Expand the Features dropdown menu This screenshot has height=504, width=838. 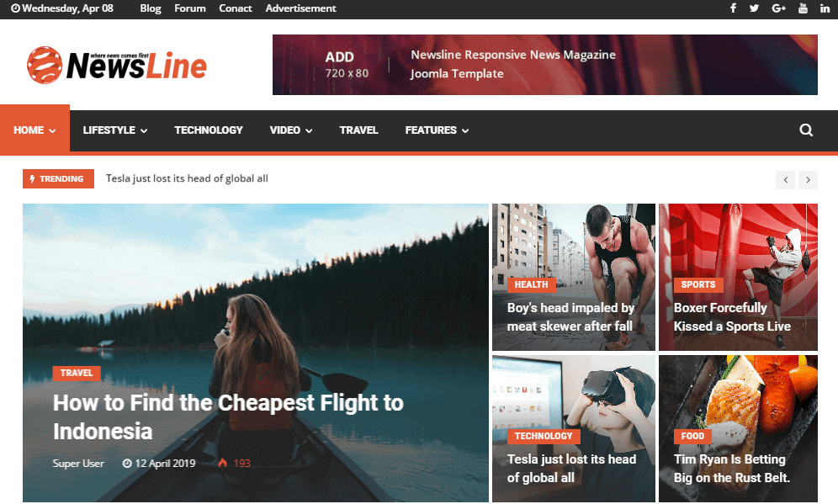[437, 130]
